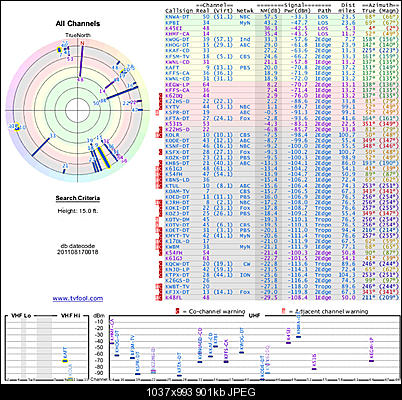Select the KOAM-TV callsign row
Viewport: 402px width, 400px height.
282,191
